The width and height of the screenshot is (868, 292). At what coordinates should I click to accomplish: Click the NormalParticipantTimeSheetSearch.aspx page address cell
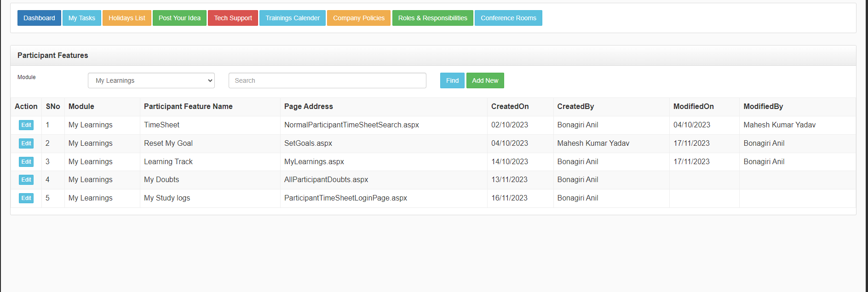[x=351, y=125]
